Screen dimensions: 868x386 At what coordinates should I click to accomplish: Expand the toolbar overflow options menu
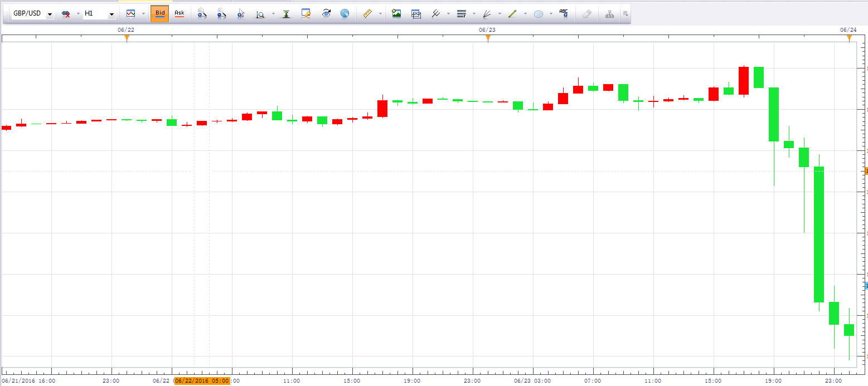click(x=625, y=14)
